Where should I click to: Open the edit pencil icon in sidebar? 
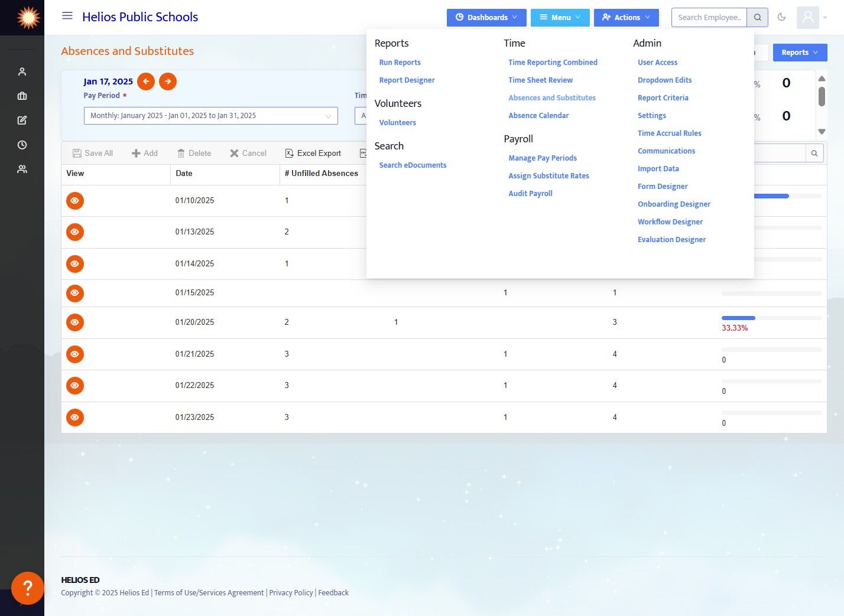pyautogui.click(x=22, y=120)
